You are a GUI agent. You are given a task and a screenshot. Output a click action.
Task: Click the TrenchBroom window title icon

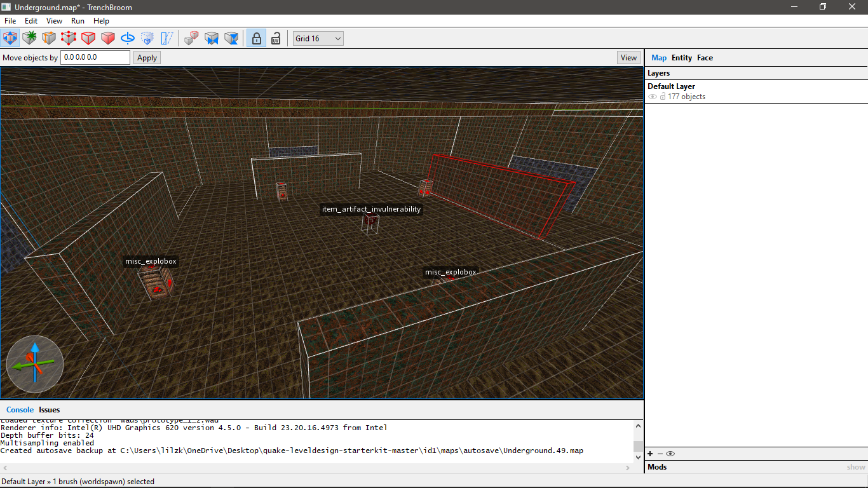click(6, 6)
